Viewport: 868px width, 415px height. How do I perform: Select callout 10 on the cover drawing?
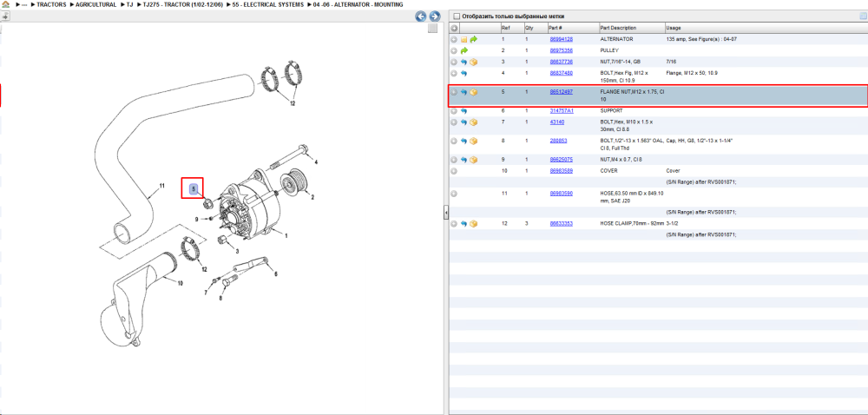(180, 283)
